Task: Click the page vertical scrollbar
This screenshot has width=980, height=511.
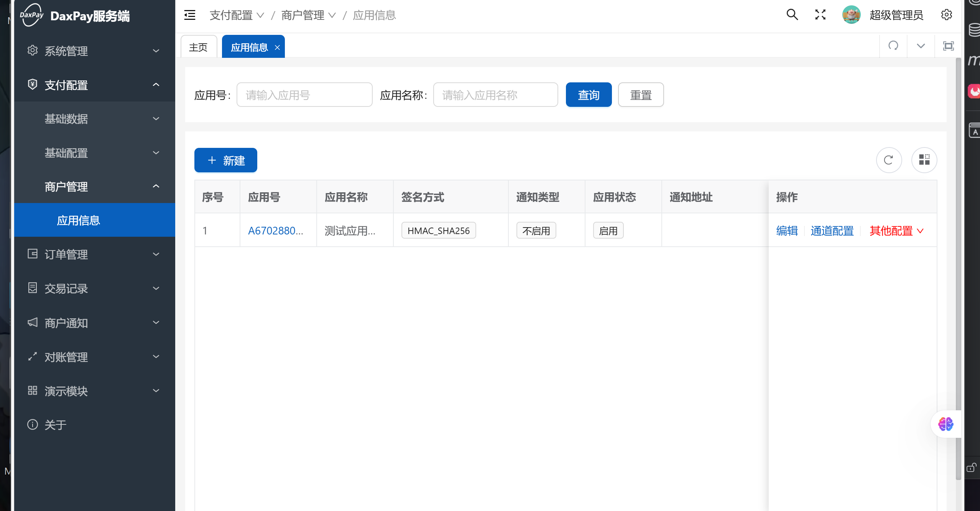Action: point(958,268)
